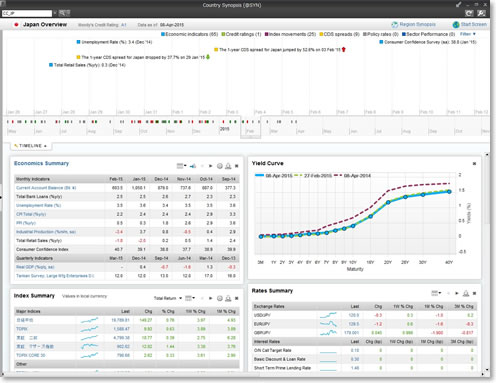Click the Consumer Confidence Survey timeline event

[x=428, y=42]
